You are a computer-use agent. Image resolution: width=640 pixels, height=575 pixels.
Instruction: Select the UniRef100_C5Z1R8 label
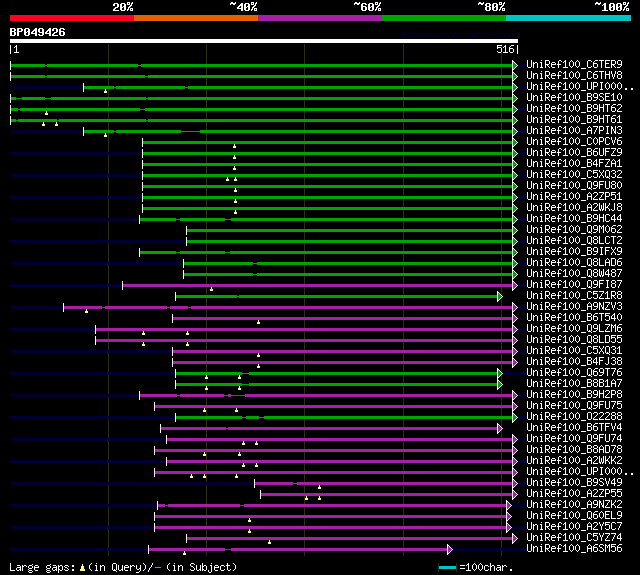pos(574,296)
